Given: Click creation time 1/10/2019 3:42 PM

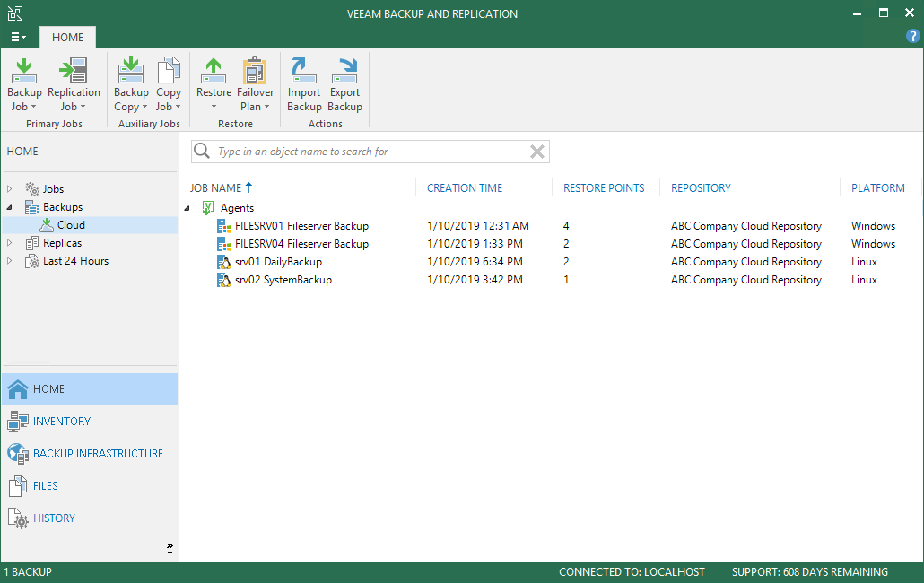Looking at the screenshot, I should [x=475, y=280].
